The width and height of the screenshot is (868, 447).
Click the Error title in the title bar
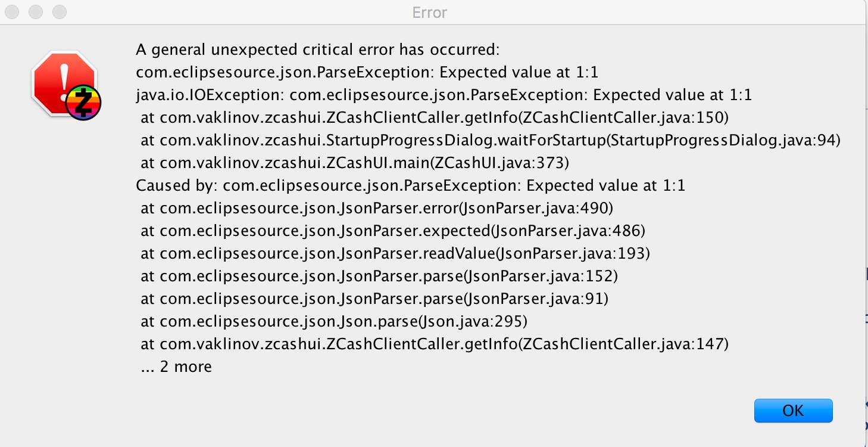[430, 13]
